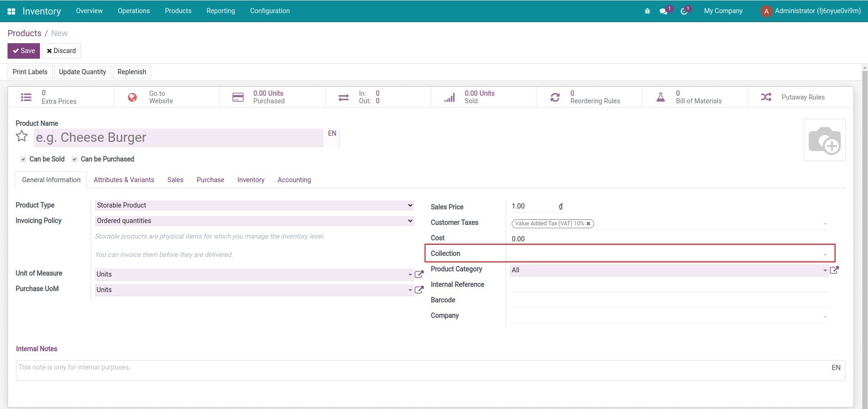Switch to the Attributes & Variants tab
The image size is (868, 409).
click(x=124, y=180)
